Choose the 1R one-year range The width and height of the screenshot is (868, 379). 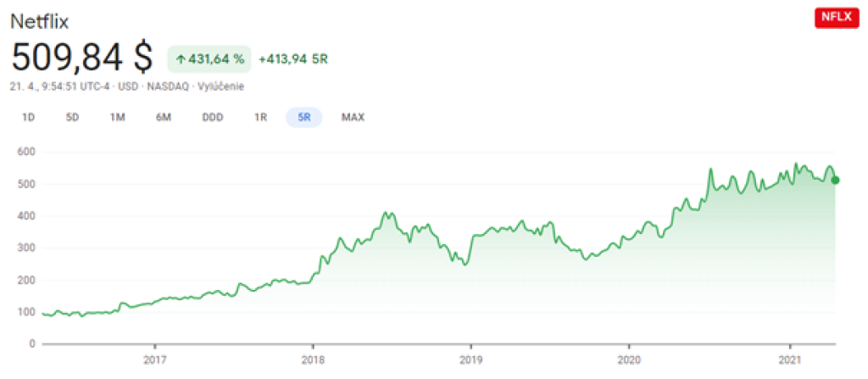[261, 118]
